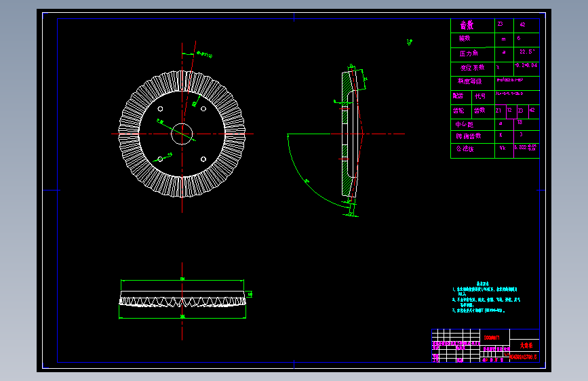Click the 中心距 row label
588x381 pixels.
(465, 125)
